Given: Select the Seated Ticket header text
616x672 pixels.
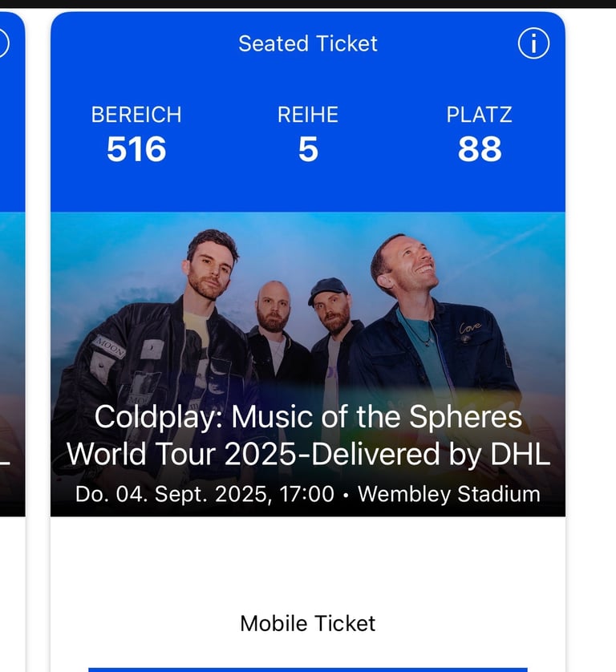Looking at the screenshot, I should [x=308, y=44].
